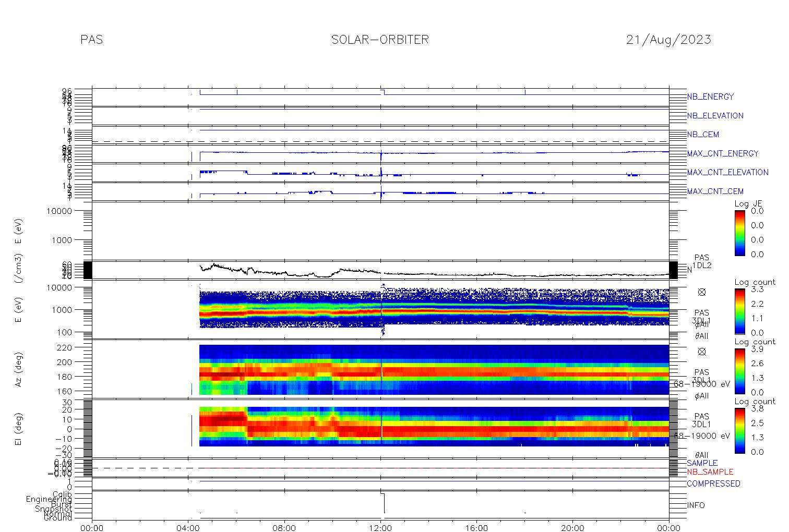Viewport: 789px width, 532px height.
Task: Click the El (deg) axis title
Action: 19,429
